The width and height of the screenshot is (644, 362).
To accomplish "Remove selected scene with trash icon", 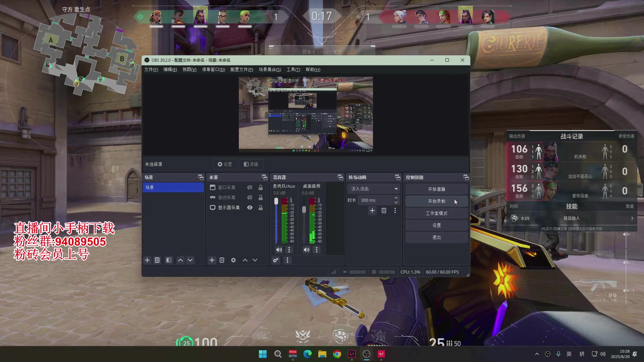I will (x=157, y=260).
